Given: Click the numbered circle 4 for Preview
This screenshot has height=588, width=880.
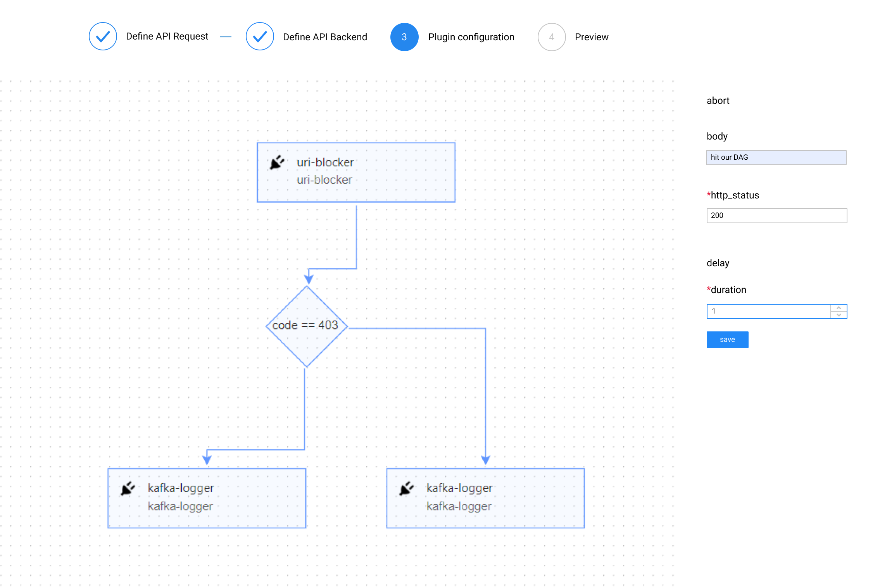Looking at the screenshot, I should (x=551, y=37).
